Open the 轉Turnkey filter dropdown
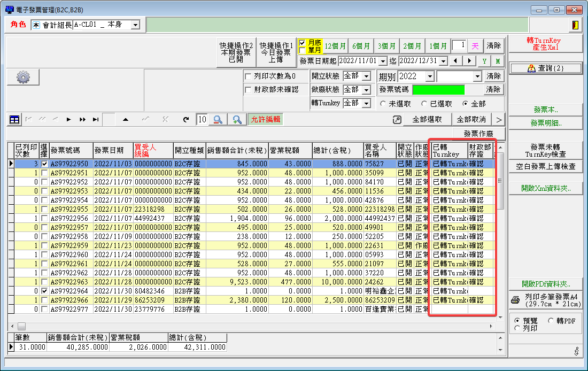This screenshot has height=371, width=588. 366,103
